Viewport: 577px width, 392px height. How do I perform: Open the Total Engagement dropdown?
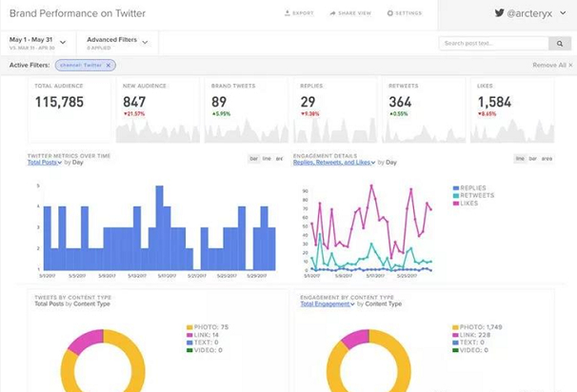[x=328, y=304]
